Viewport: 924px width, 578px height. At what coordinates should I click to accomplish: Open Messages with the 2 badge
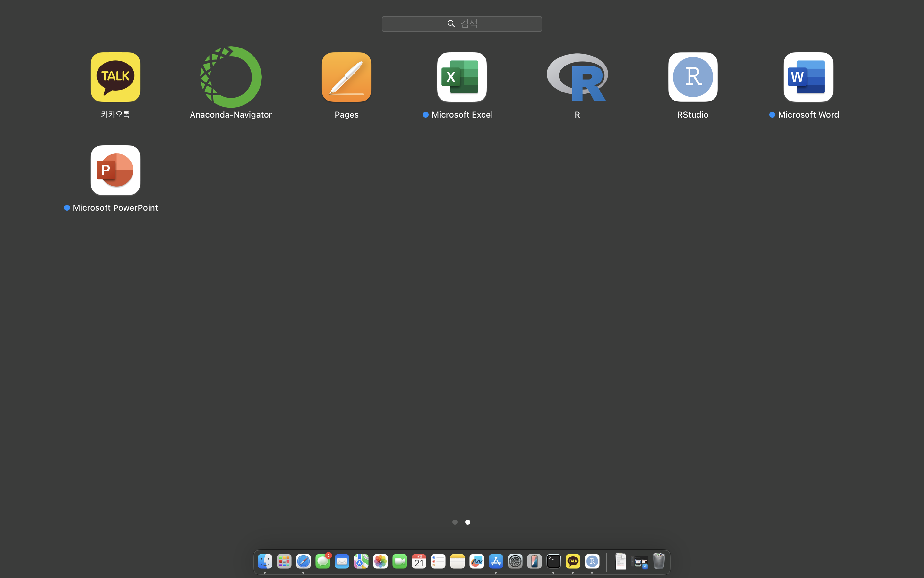pyautogui.click(x=323, y=561)
